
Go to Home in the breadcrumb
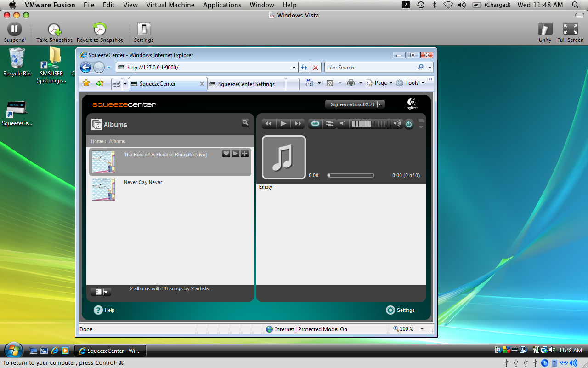pos(97,141)
